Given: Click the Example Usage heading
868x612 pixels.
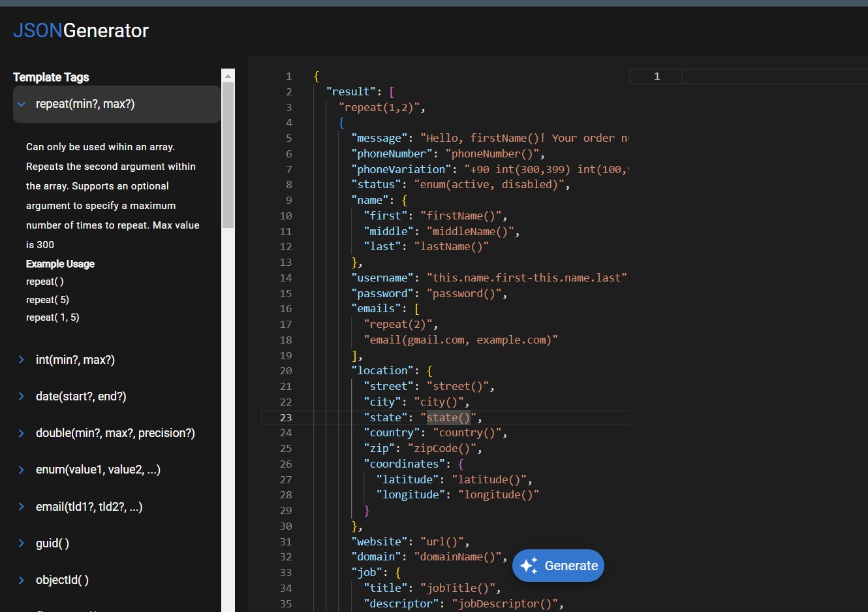Looking at the screenshot, I should click(x=60, y=264).
